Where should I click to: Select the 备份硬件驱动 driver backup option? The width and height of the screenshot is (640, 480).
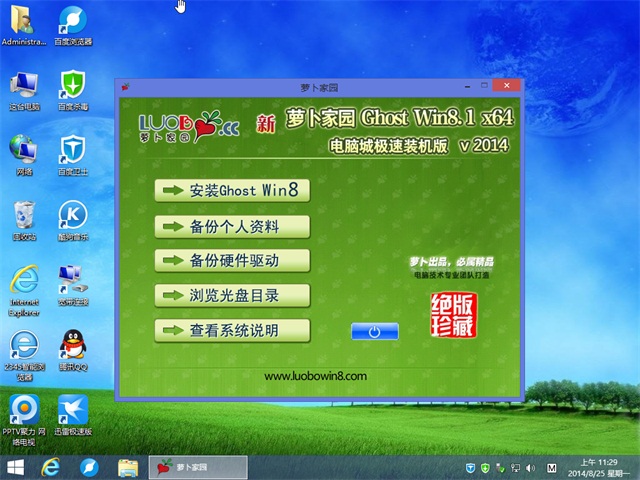232,260
